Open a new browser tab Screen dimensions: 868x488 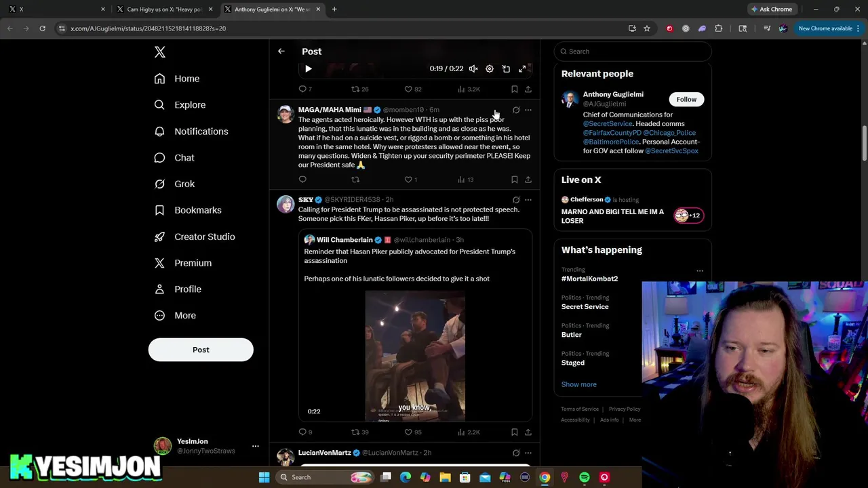pyautogui.click(x=334, y=9)
